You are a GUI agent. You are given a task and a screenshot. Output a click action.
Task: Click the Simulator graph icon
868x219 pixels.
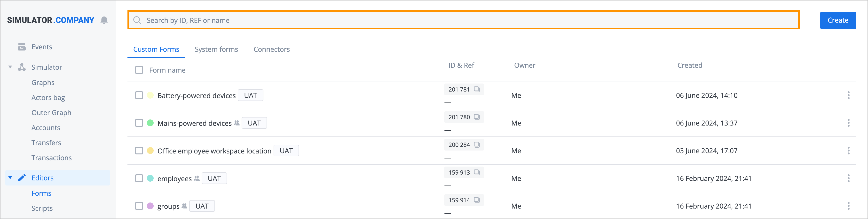(22, 67)
